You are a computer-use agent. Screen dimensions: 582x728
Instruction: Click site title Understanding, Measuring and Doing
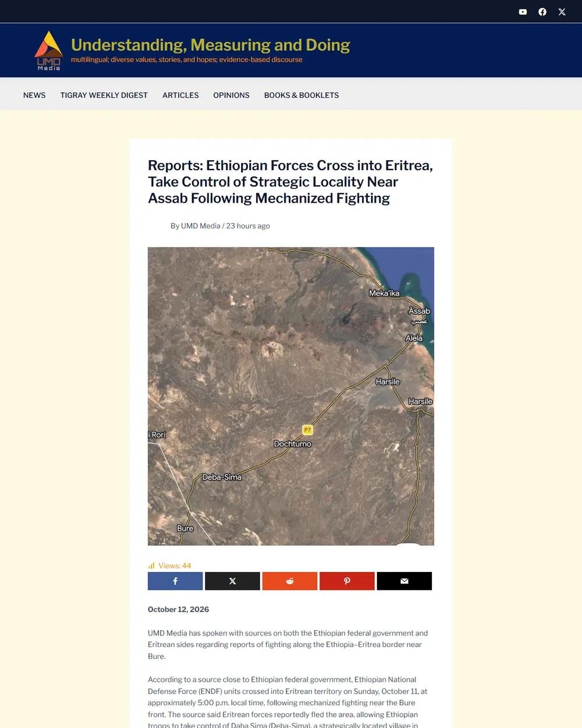210,45
